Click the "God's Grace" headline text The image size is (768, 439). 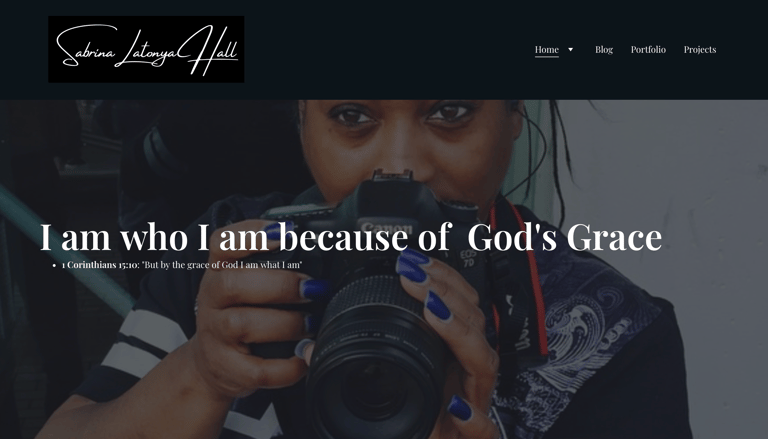point(564,237)
